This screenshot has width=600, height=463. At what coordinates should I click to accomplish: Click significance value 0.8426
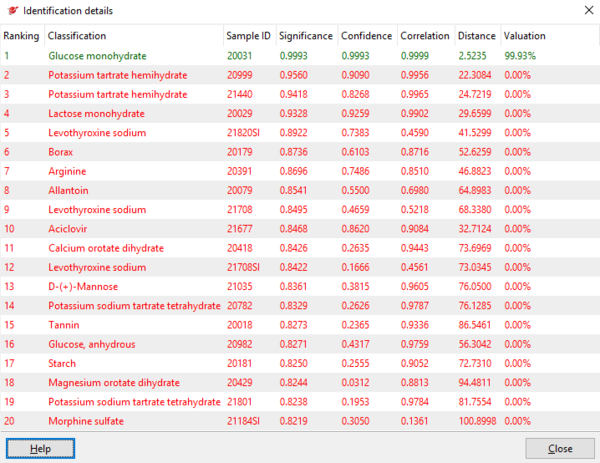click(293, 248)
